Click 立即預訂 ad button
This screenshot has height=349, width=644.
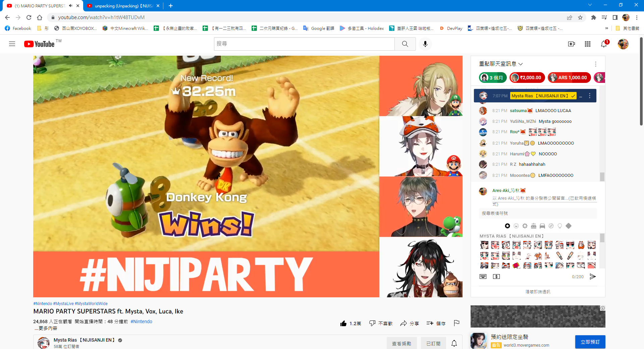[x=590, y=342]
